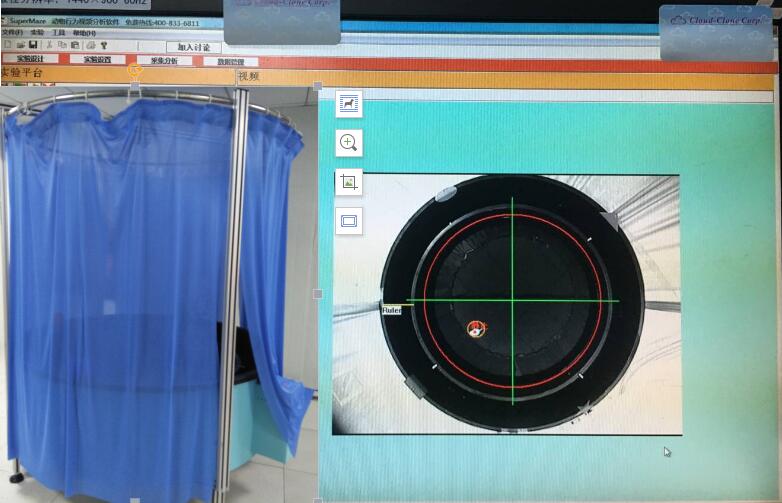The image size is (782, 503).
Task: Switch to the 采集分析 tab
Action: click(164, 60)
